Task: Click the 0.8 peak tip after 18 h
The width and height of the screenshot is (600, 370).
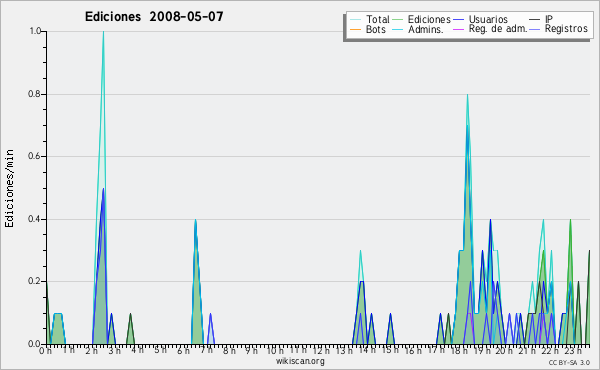Action: tap(467, 95)
